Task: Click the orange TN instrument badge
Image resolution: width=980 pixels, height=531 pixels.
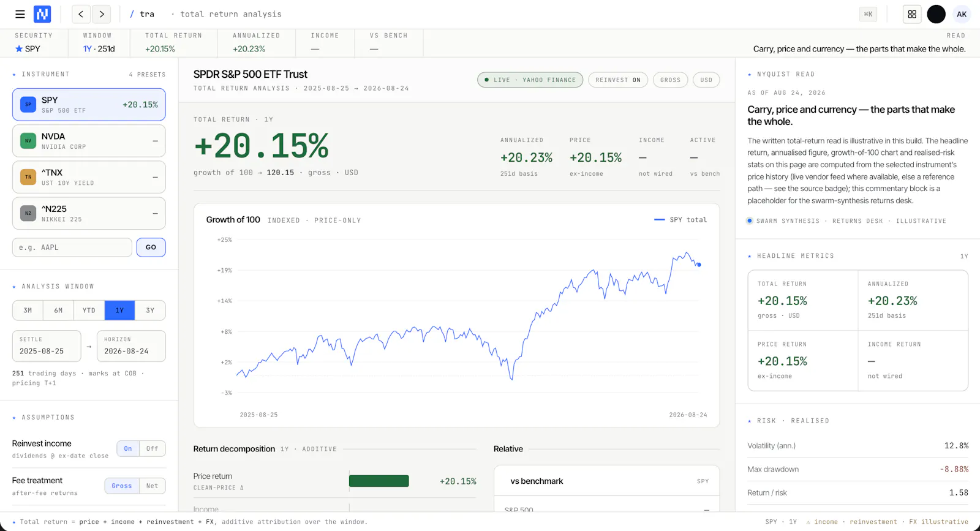Action: click(28, 177)
